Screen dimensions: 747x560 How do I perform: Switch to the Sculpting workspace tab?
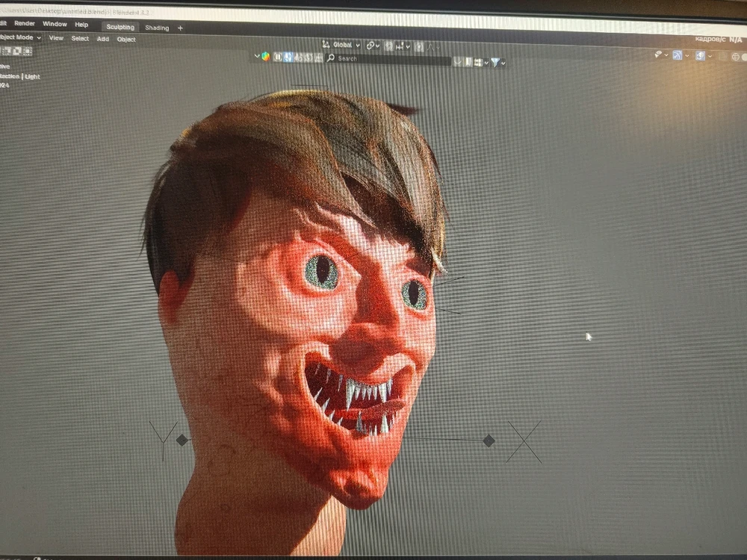pyautogui.click(x=120, y=28)
